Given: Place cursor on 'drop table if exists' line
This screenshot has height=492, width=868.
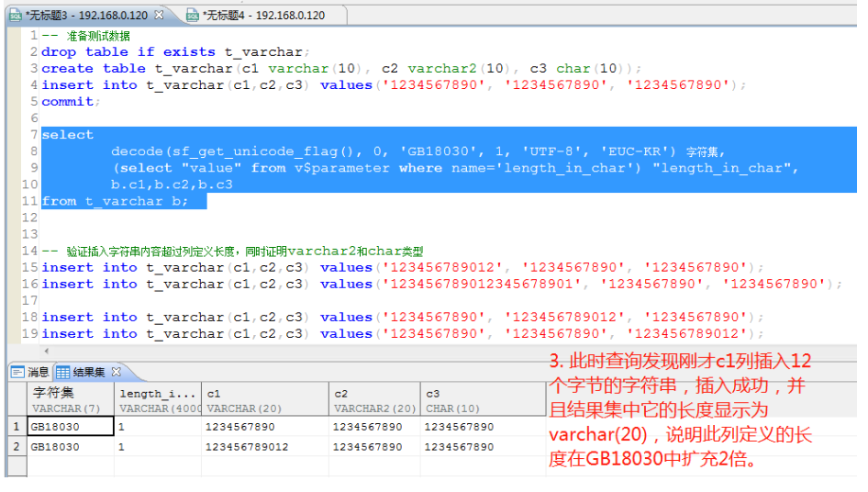Looking at the screenshot, I should pyautogui.click(x=175, y=52).
